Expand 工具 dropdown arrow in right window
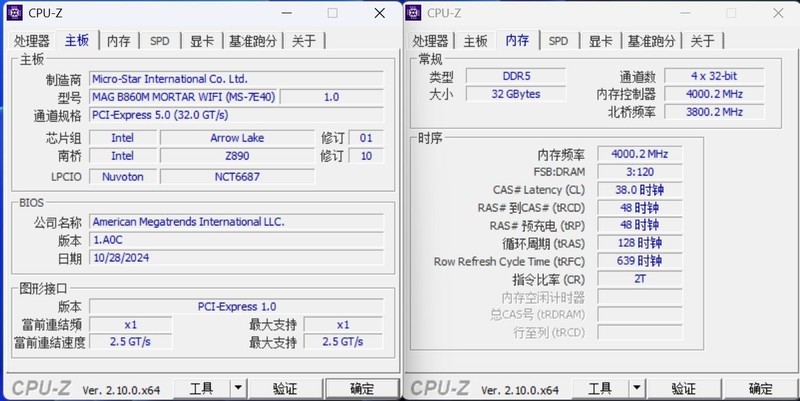Screen dimensions: 800x401 [x=637, y=389]
